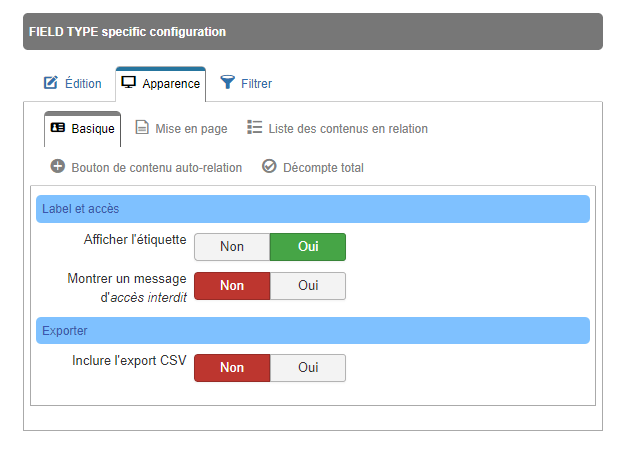617x472 pixels.
Task: Enable Oui for accès interdit message
Action: point(308,286)
